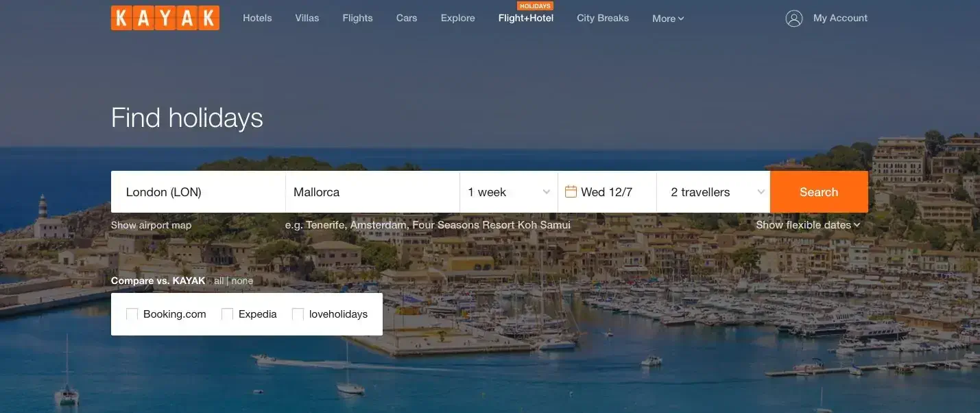The width and height of the screenshot is (980, 413).
Task: Open the 1 week duration dropdown
Action: (509, 192)
